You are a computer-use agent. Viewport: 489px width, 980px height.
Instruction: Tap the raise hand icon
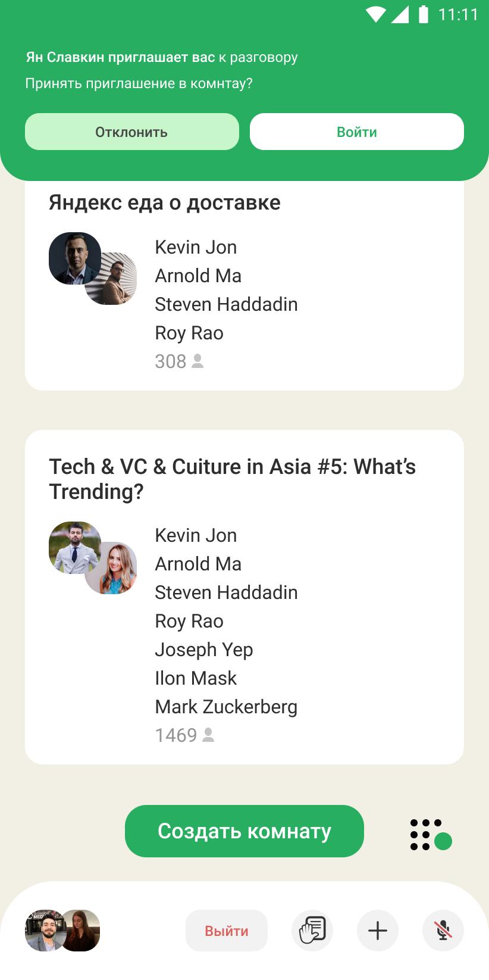312,930
